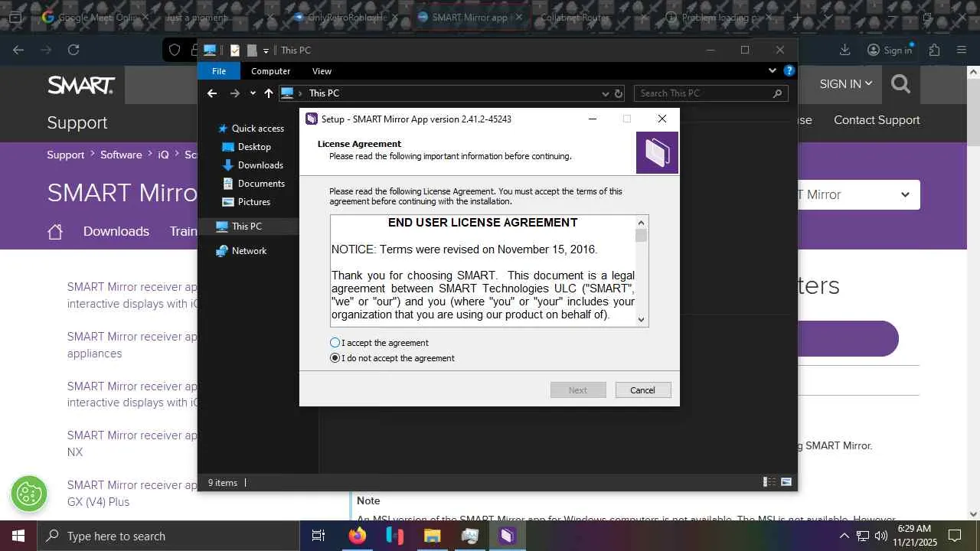Open Customize Quick Access Toolbar dropdown
Screen dimensions: 980x551
[266, 51]
